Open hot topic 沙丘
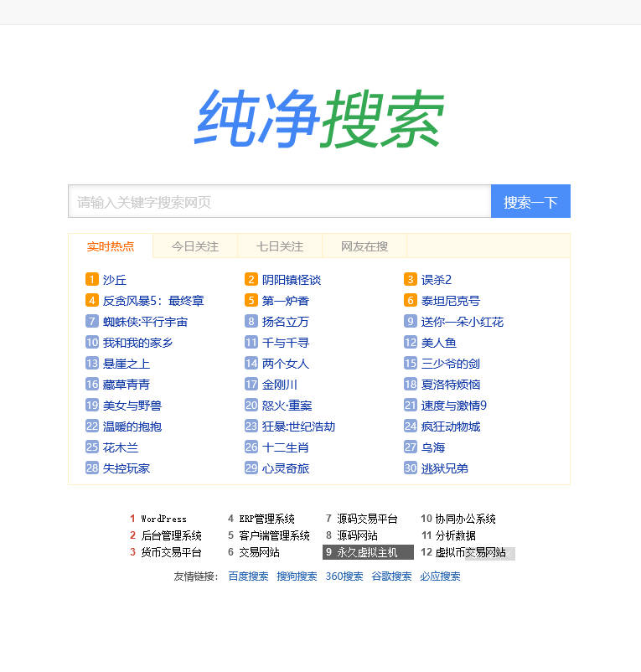The image size is (641, 672). [115, 280]
